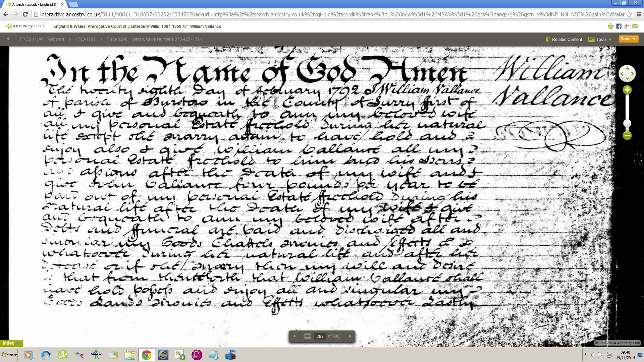
Task: Click the pan navigation arrows control
Action: 627,73
